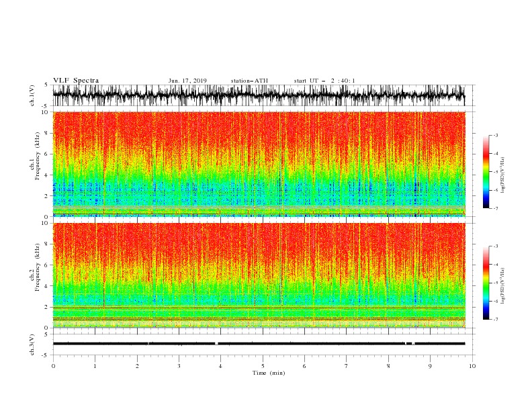Click the "1" minute tick on time axis
The width and height of the screenshot is (532, 411).
coord(95,366)
